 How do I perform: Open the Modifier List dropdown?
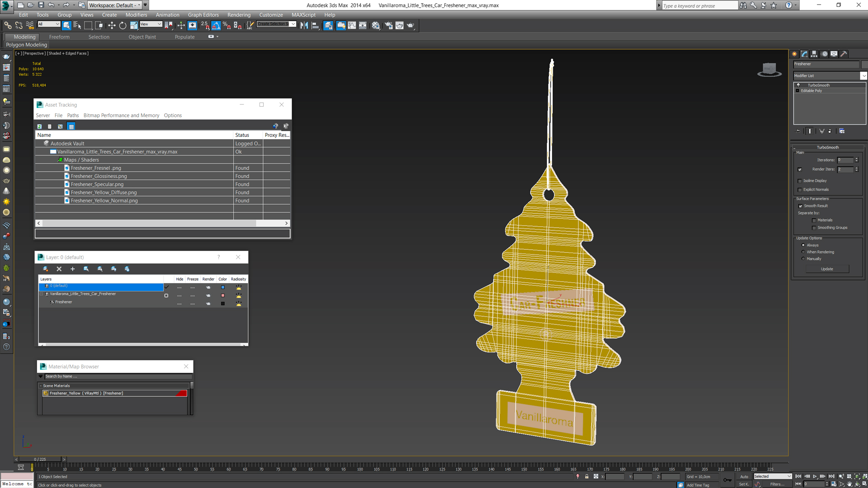(863, 76)
